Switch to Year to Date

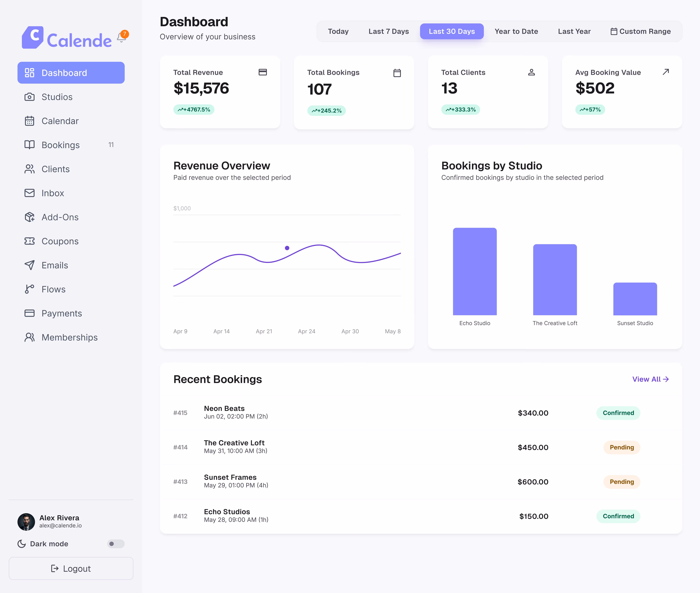pyautogui.click(x=516, y=31)
